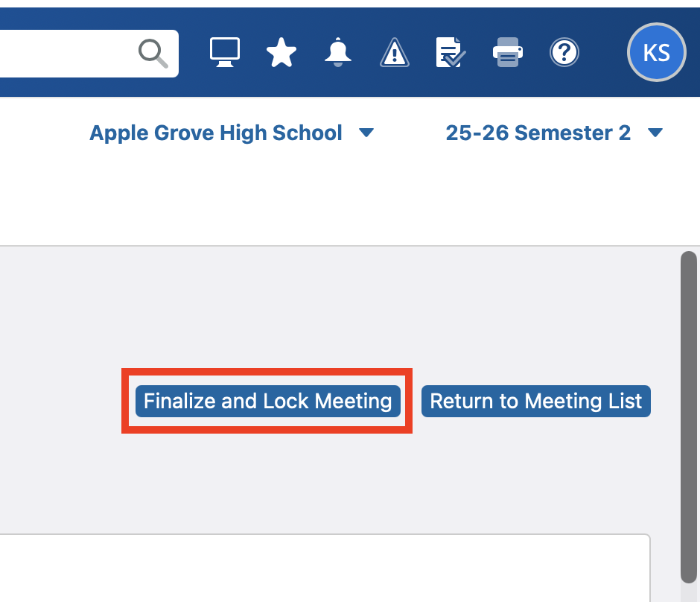Open the monitor display icon
Viewport: 700px width, 602px height.
(x=224, y=52)
